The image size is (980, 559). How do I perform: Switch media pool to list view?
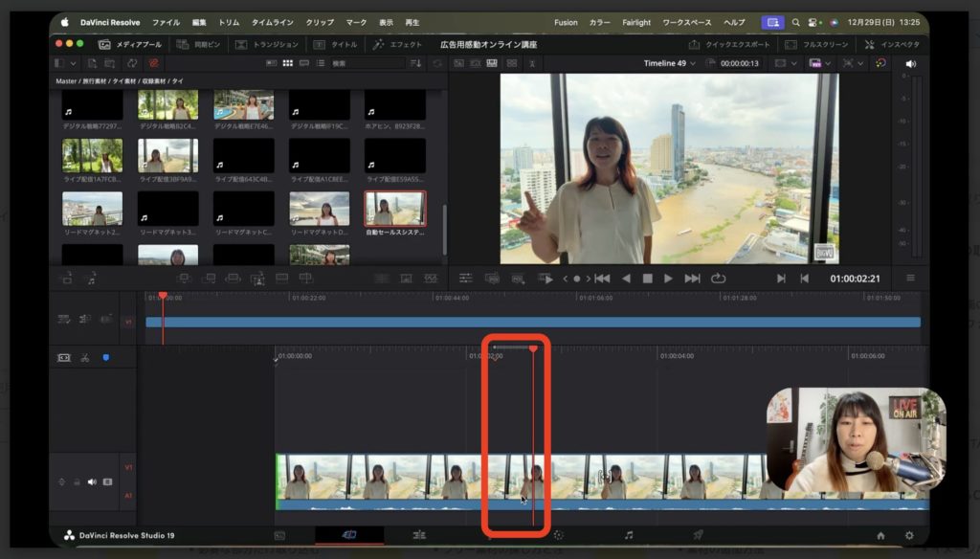click(320, 63)
